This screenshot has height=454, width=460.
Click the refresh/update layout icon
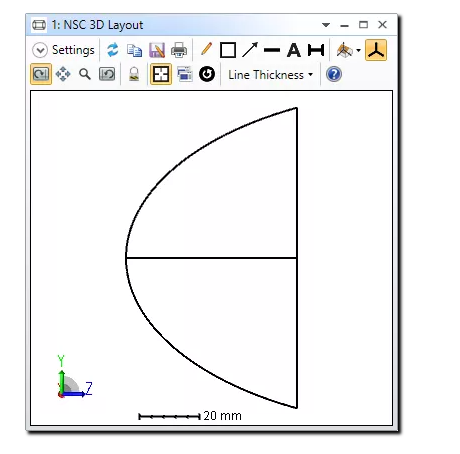[113, 50]
